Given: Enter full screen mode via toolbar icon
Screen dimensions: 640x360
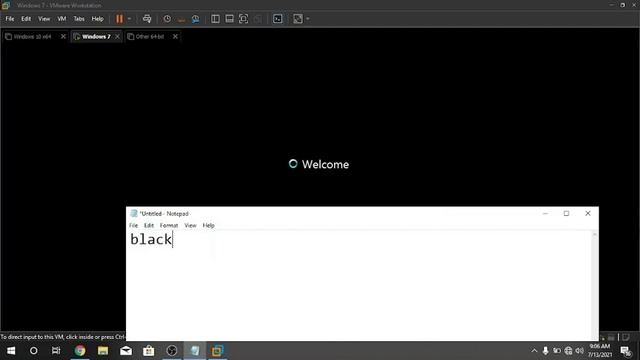Looking at the screenshot, I should (x=244, y=19).
